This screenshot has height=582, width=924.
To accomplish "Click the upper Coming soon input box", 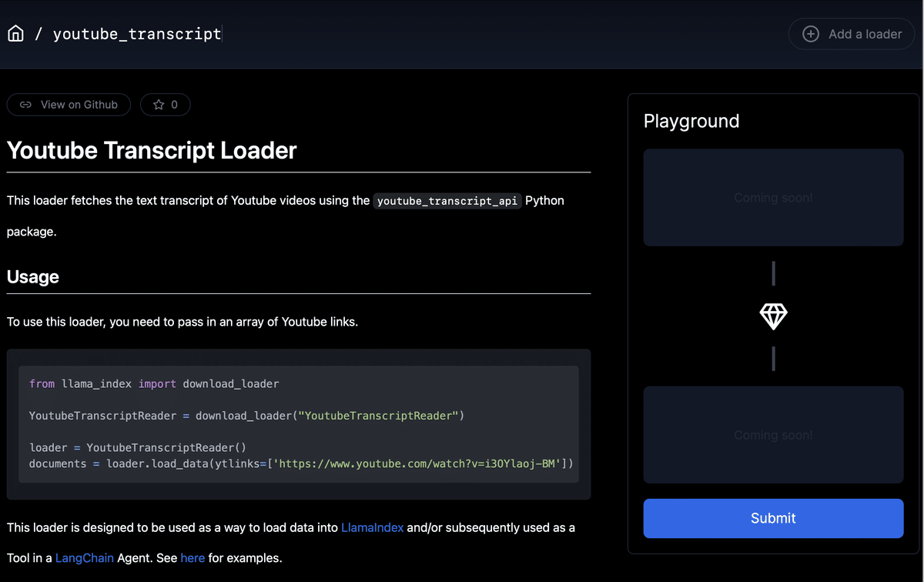I will click(x=773, y=198).
